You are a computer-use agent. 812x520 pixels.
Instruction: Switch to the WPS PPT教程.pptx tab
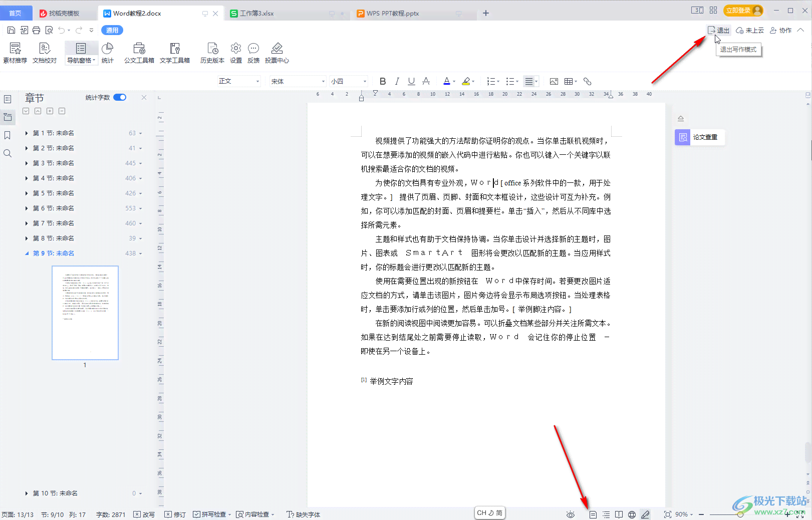(x=393, y=13)
